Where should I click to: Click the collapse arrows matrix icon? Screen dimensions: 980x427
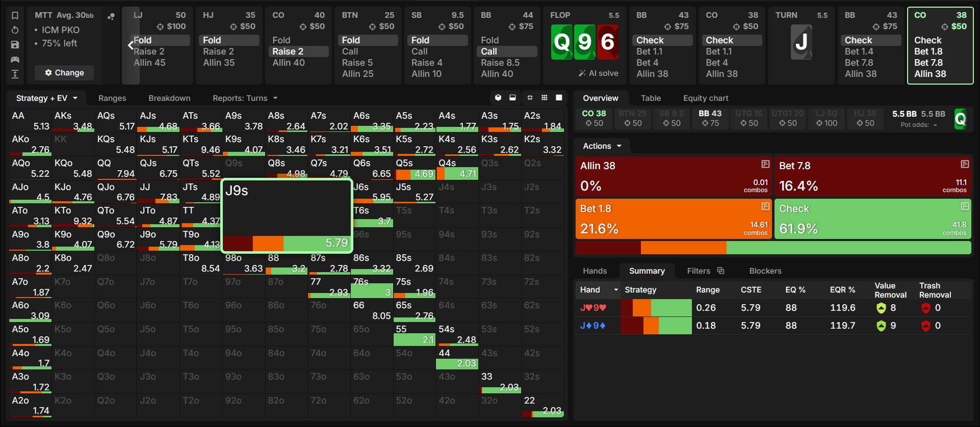click(530, 98)
